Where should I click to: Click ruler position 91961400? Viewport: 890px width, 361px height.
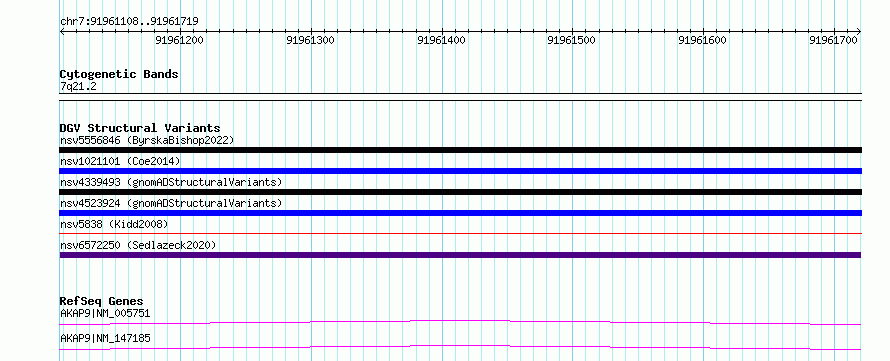(x=442, y=40)
